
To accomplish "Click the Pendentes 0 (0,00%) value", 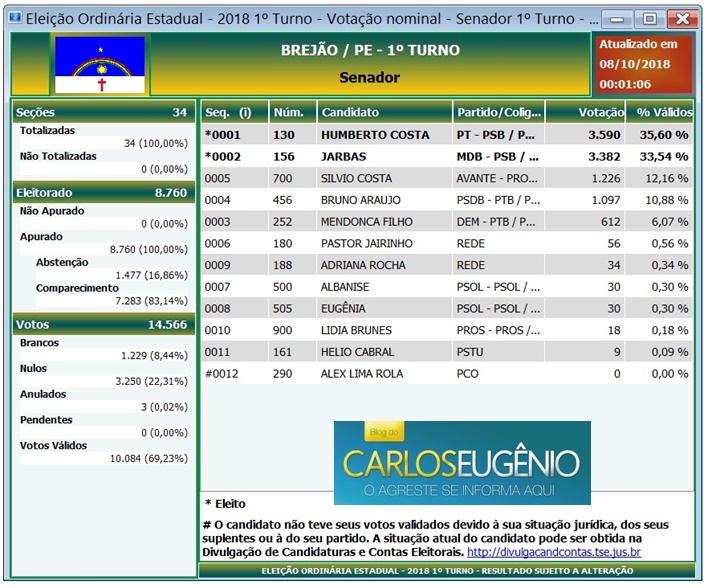I will point(164,433).
